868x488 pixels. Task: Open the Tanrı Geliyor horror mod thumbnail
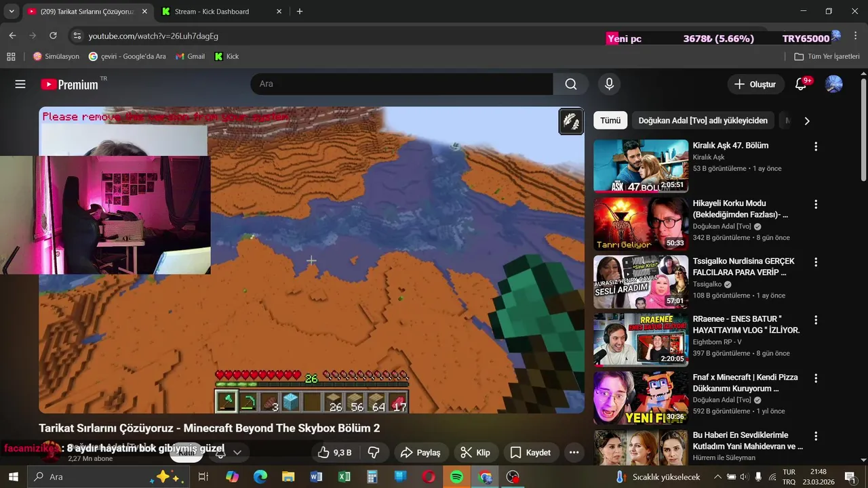(641, 224)
